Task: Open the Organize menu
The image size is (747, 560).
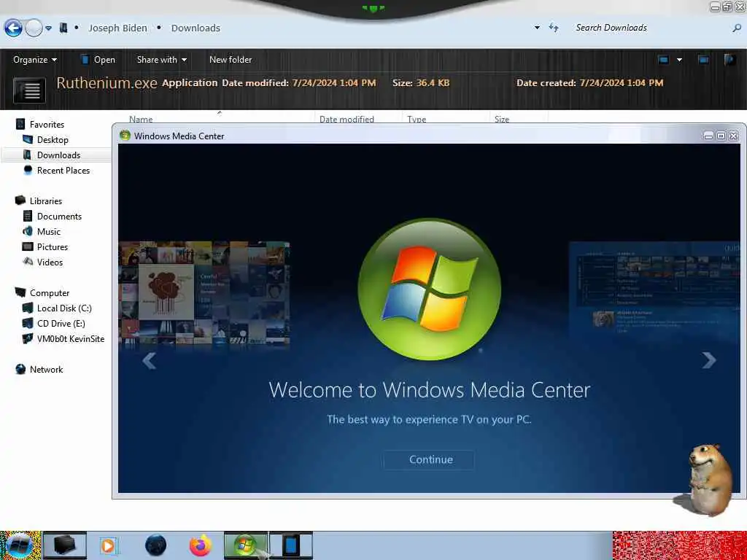Action: pos(35,60)
